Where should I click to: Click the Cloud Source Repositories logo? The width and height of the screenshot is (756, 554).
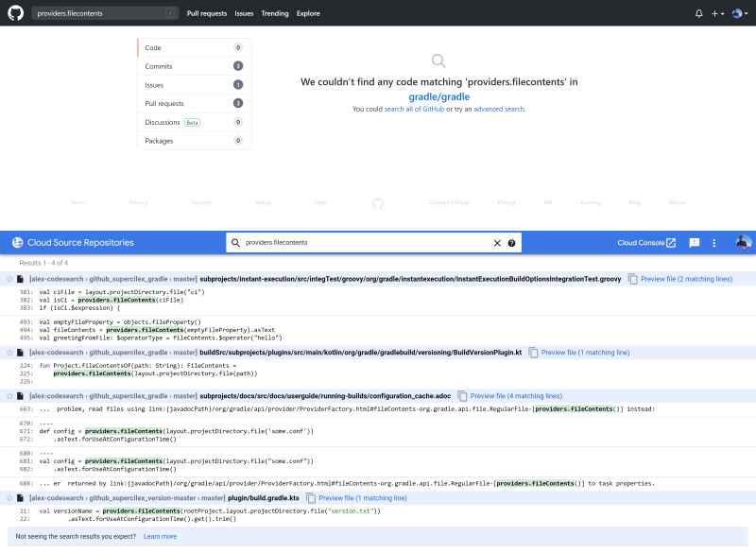[x=16, y=242]
